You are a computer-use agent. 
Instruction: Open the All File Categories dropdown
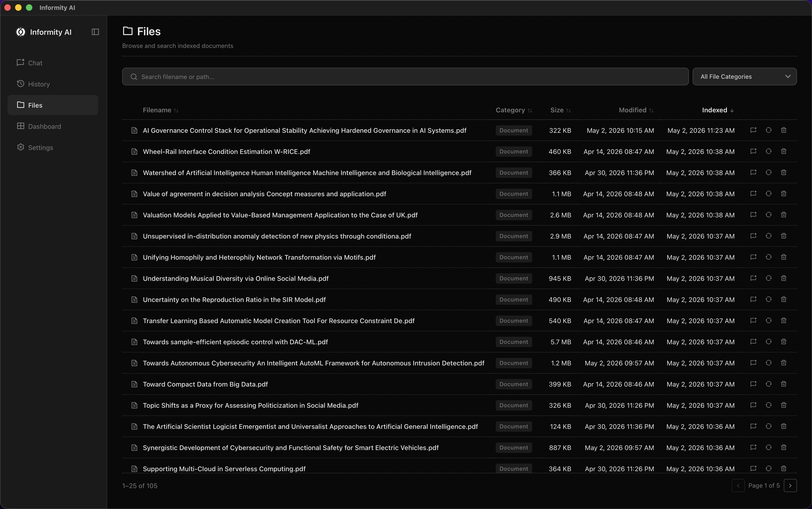(744, 77)
